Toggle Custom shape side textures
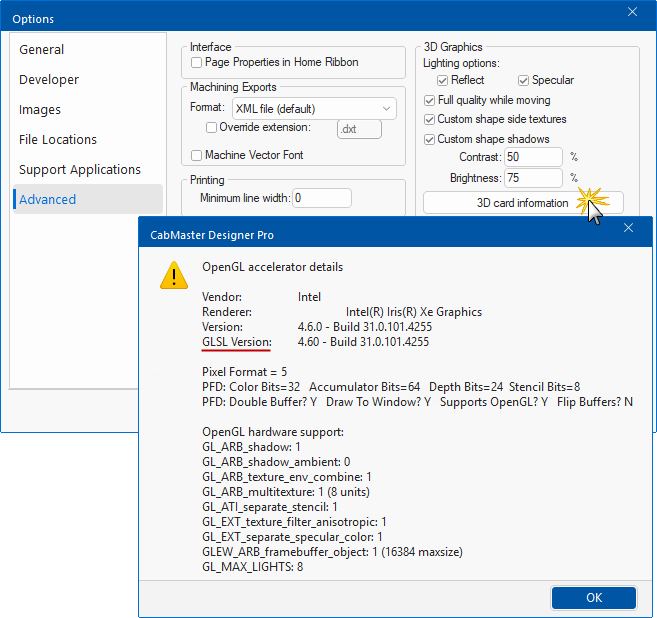 (430, 119)
